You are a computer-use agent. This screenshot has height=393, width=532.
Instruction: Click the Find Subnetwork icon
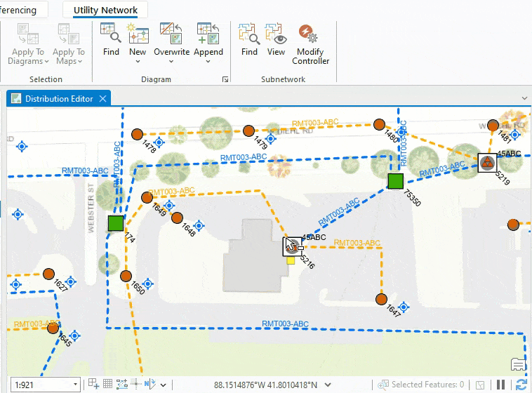click(x=249, y=33)
